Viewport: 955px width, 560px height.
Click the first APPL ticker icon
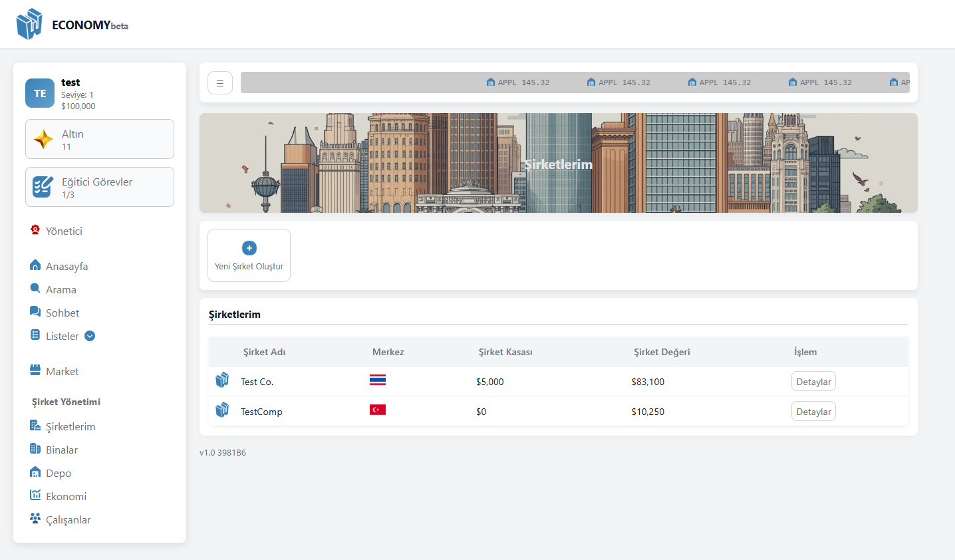pyautogui.click(x=491, y=82)
